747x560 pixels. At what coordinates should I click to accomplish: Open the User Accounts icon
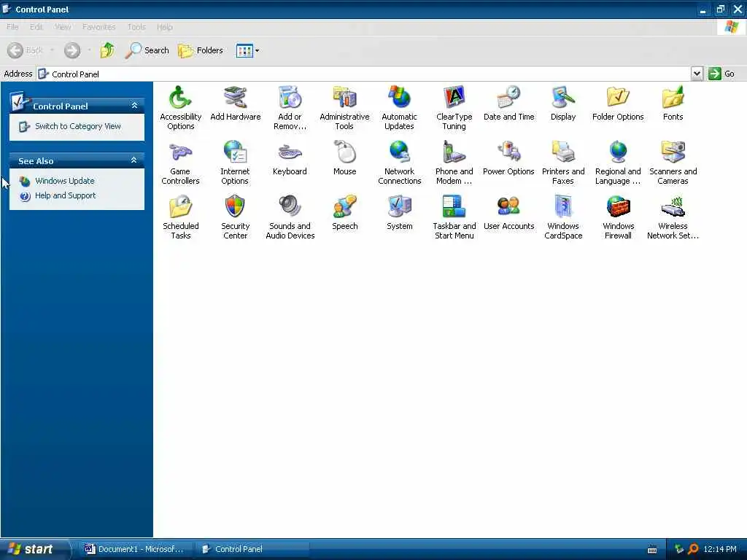point(508,206)
